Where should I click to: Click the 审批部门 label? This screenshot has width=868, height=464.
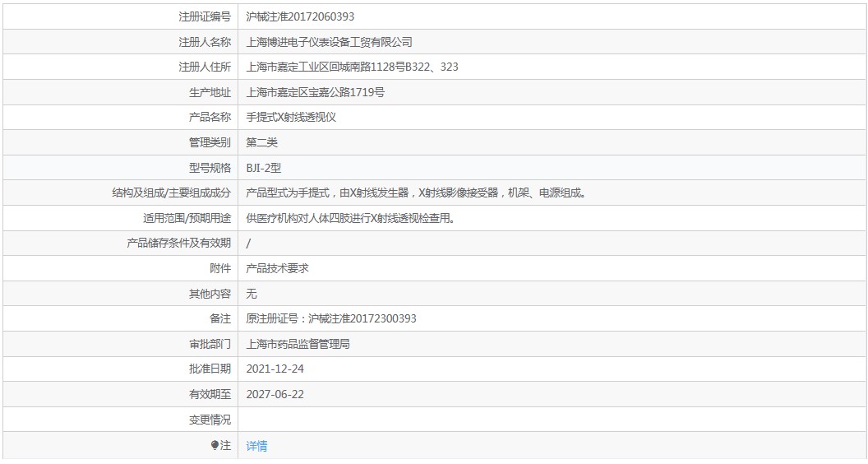pos(210,344)
